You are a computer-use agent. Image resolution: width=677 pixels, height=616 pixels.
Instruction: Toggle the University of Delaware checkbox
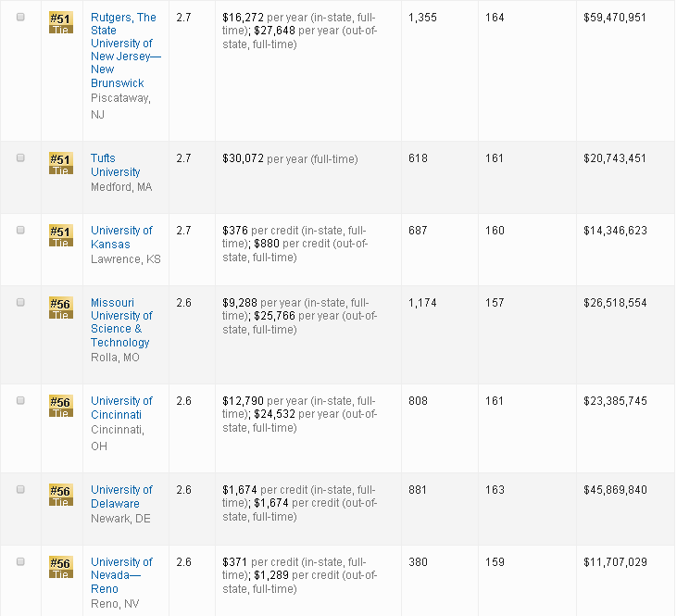click(x=20, y=490)
